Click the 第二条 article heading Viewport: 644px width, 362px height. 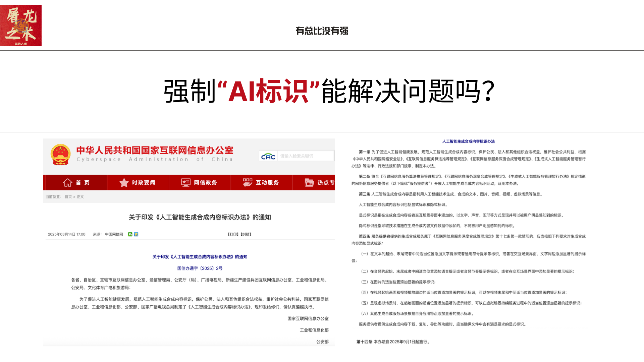[365, 176]
